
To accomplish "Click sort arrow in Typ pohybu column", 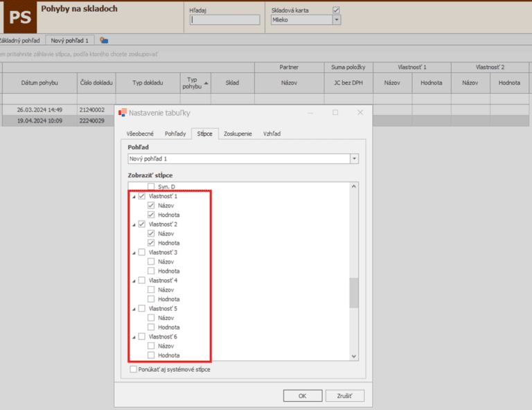I will [206, 83].
